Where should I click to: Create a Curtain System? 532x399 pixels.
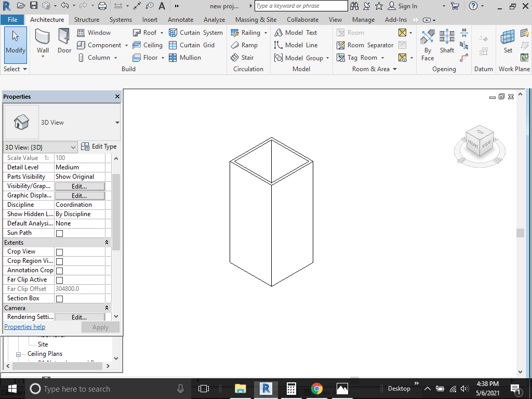pyautogui.click(x=196, y=33)
